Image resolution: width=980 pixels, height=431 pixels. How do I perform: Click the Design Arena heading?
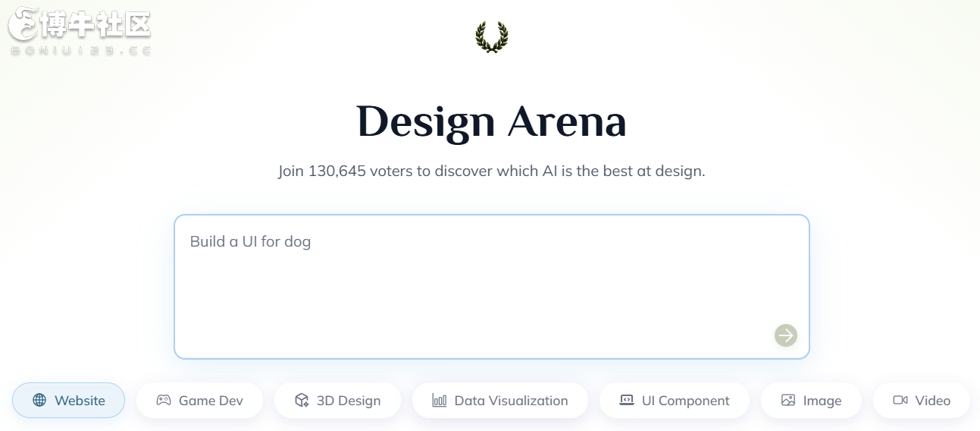(x=492, y=121)
